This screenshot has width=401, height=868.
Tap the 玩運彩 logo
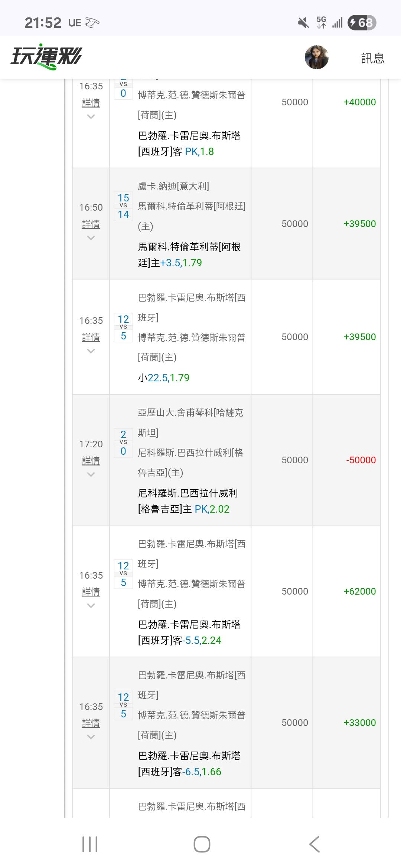tap(46, 57)
